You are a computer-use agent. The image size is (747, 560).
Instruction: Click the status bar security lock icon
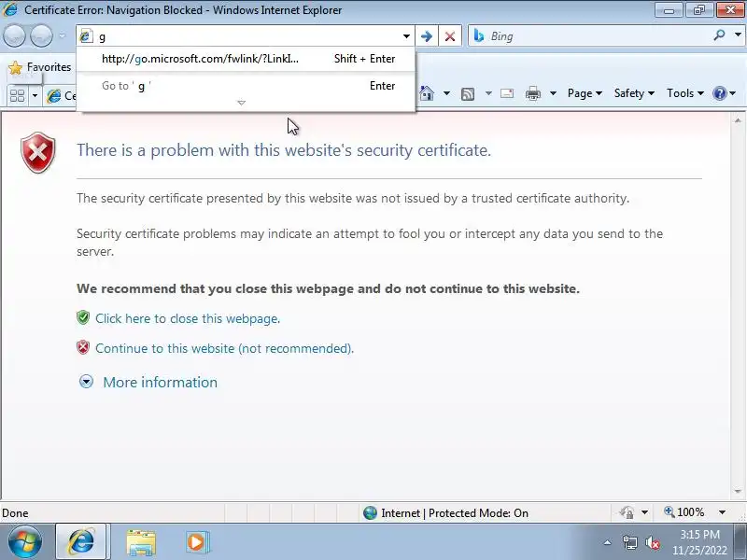[x=627, y=512]
